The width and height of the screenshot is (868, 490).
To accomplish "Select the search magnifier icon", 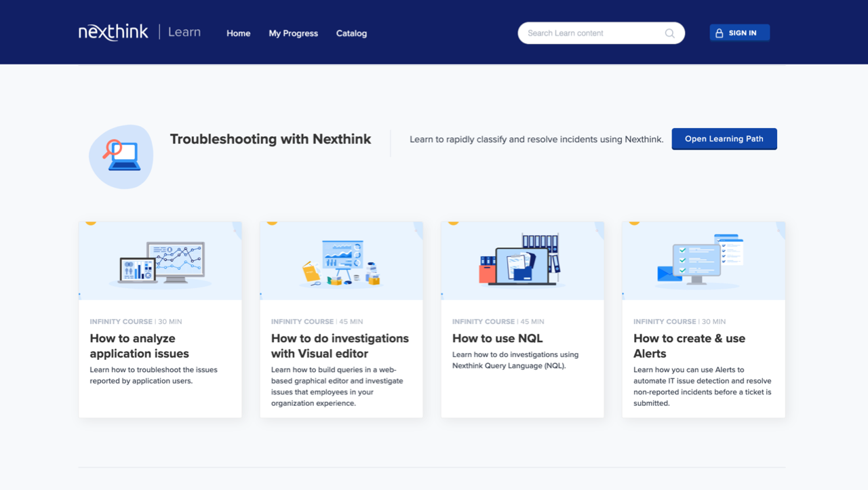I will (x=669, y=33).
